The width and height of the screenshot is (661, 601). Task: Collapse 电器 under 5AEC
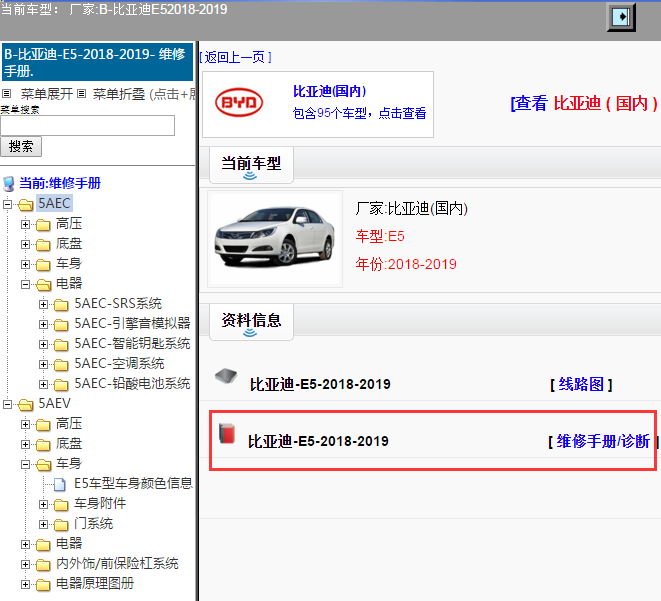point(25,284)
